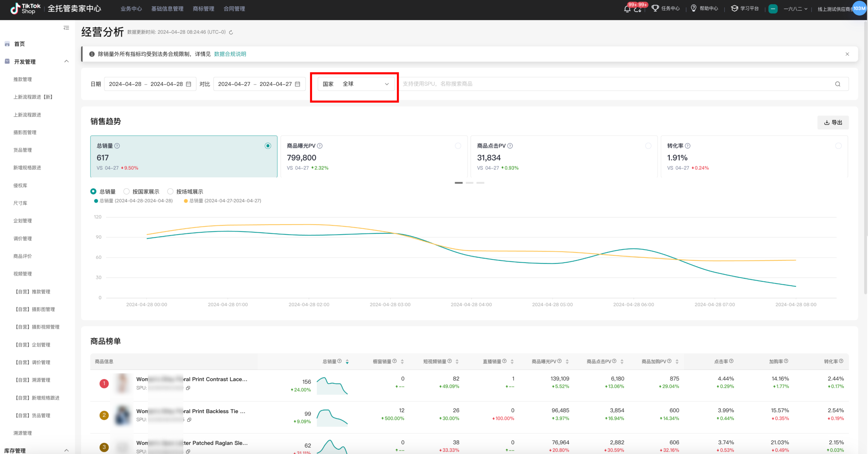Click the search magnifier icon
This screenshot has width=868, height=454.
pyautogui.click(x=838, y=84)
